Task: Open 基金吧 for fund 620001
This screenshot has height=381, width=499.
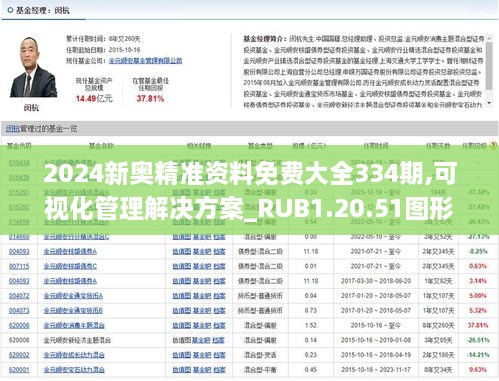Action: [202, 370]
